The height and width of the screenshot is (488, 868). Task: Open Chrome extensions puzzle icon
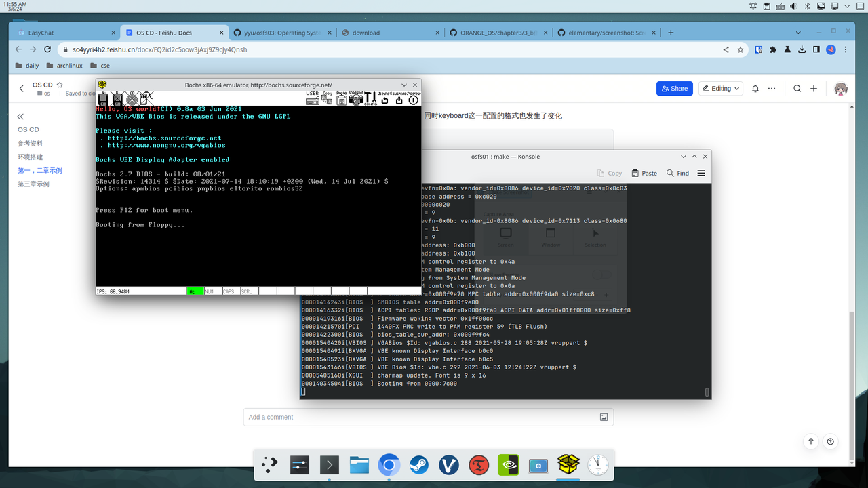click(x=773, y=49)
